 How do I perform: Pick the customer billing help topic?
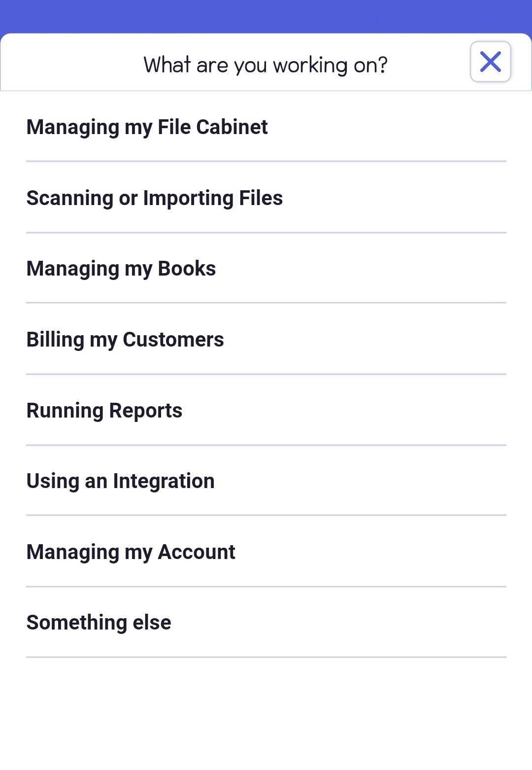(x=266, y=339)
